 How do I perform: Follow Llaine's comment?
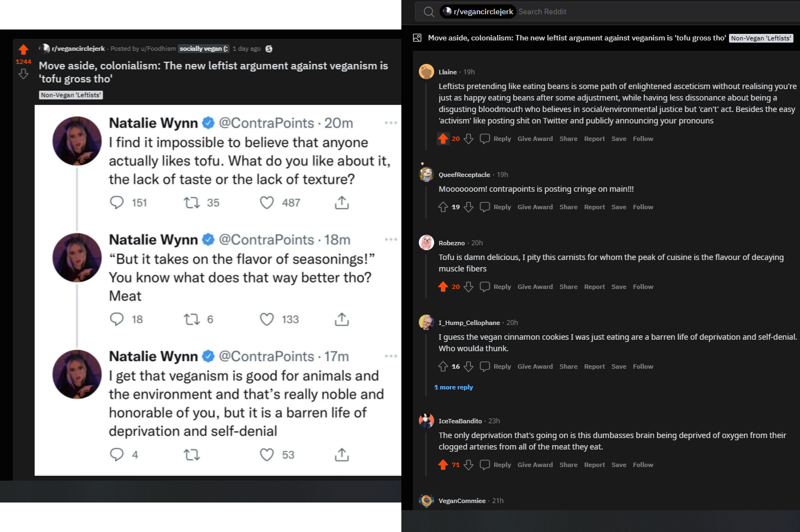(x=643, y=139)
